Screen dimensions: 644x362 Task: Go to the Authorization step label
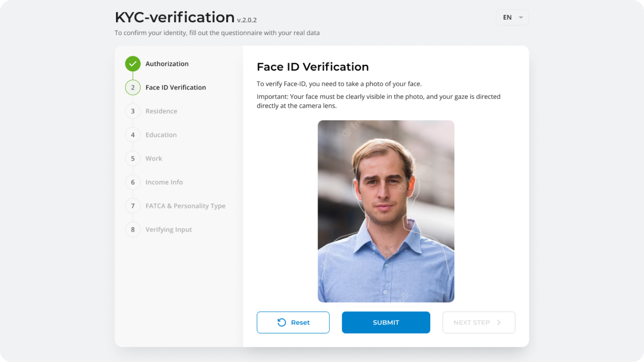coord(167,64)
